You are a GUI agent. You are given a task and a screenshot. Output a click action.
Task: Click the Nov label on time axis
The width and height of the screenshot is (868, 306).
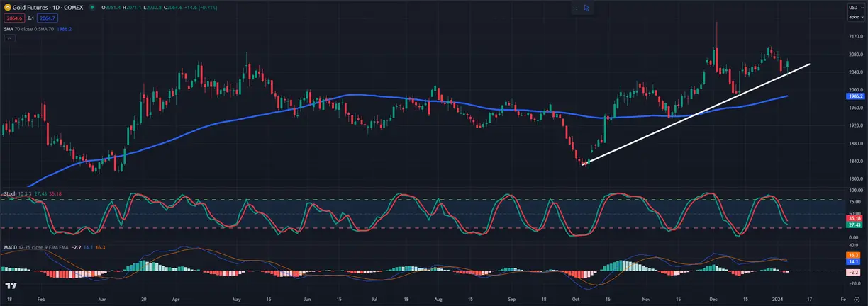coord(646,300)
